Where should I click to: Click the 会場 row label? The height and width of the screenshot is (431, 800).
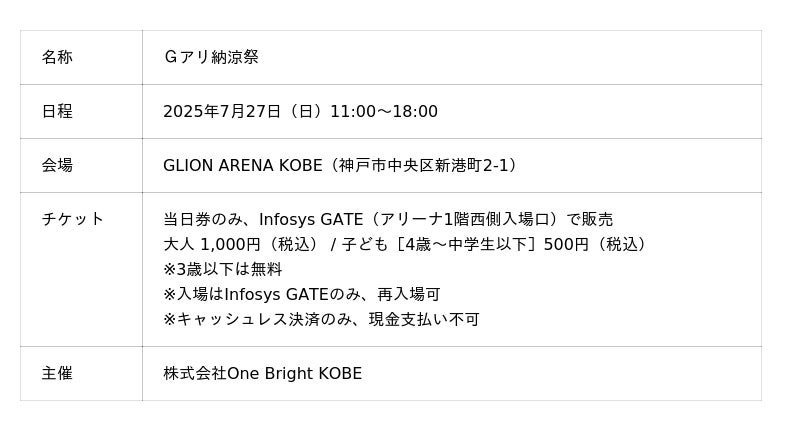click(x=57, y=165)
